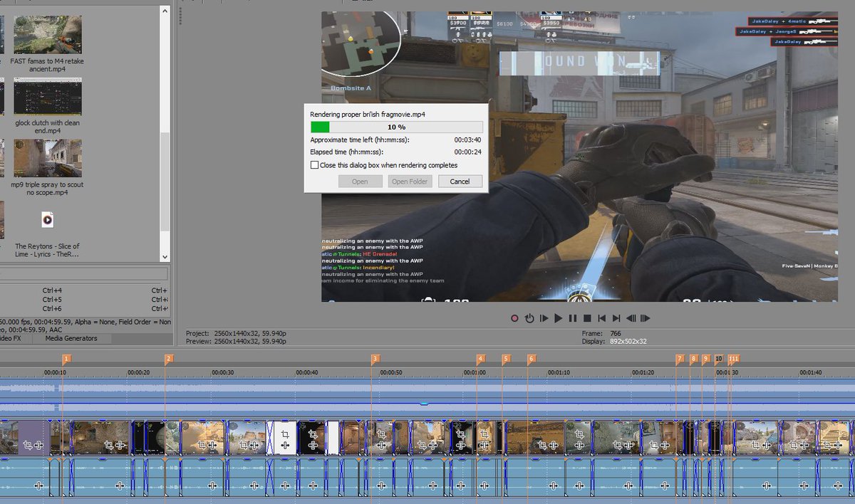
Task: Click the 'Display: 892x502x32' readout
Action: tap(614, 342)
